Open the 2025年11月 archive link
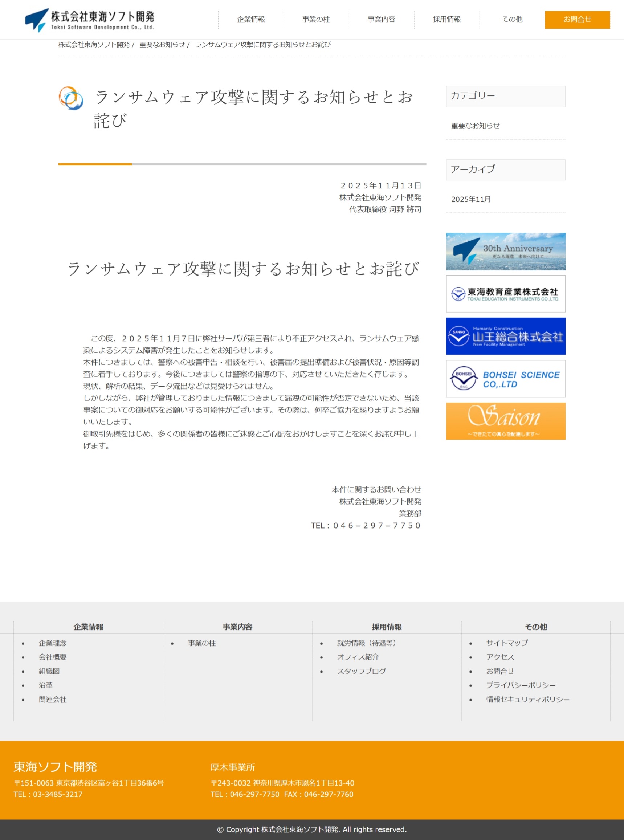The height and width of the screenshot is (840, 624). pos(471,199)
